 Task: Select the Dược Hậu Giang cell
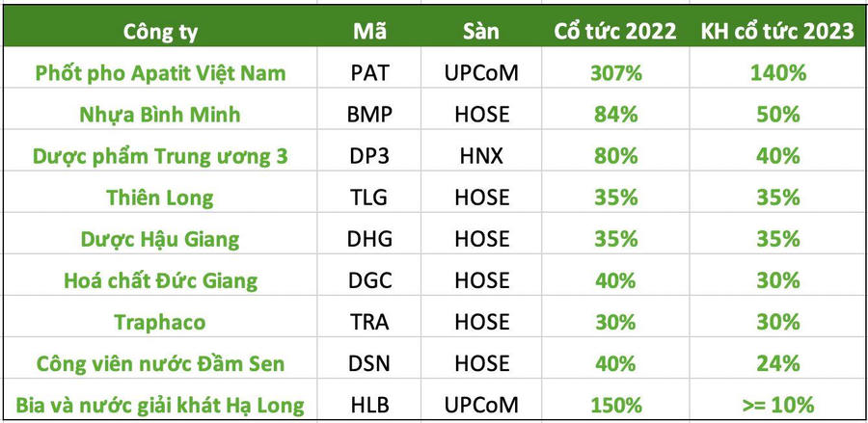160,239
